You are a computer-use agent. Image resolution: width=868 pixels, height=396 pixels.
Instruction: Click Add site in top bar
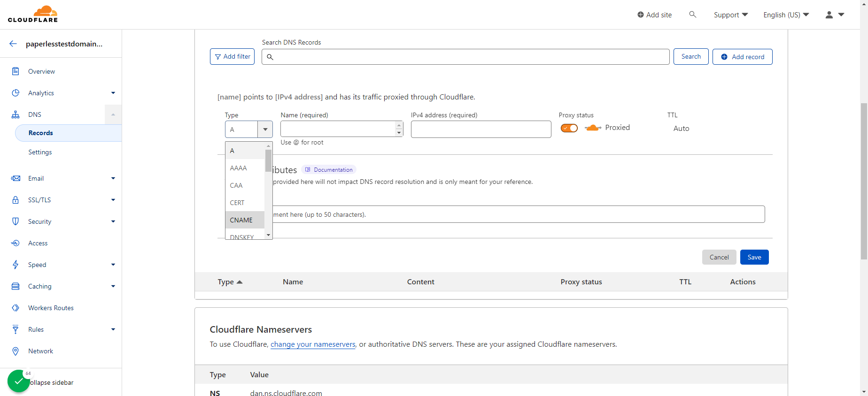click(x=654, y=15)
